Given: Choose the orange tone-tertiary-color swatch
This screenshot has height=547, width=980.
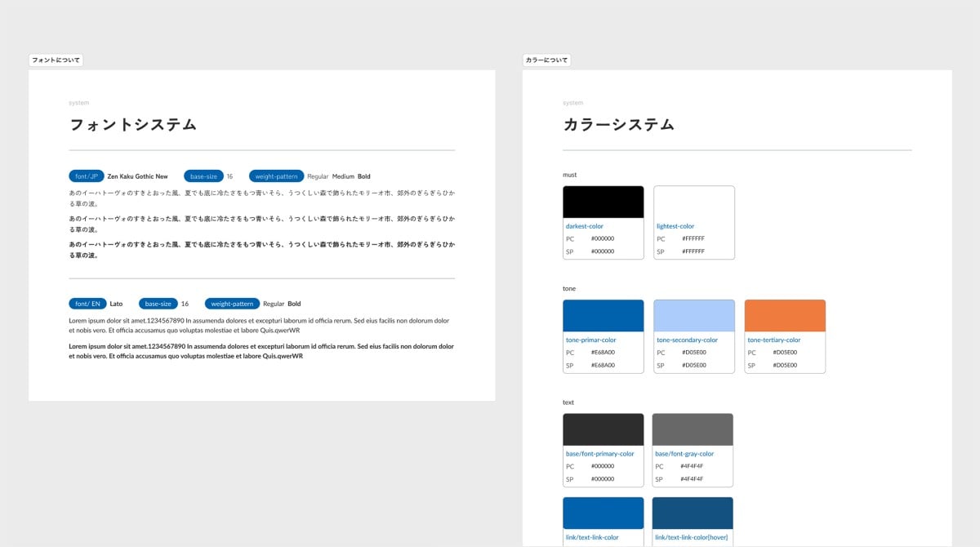Looking at the screenshot, I should coord(785,316).
